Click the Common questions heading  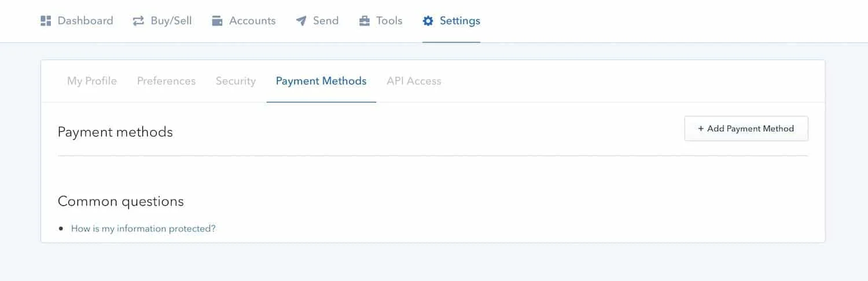point(120,201)
